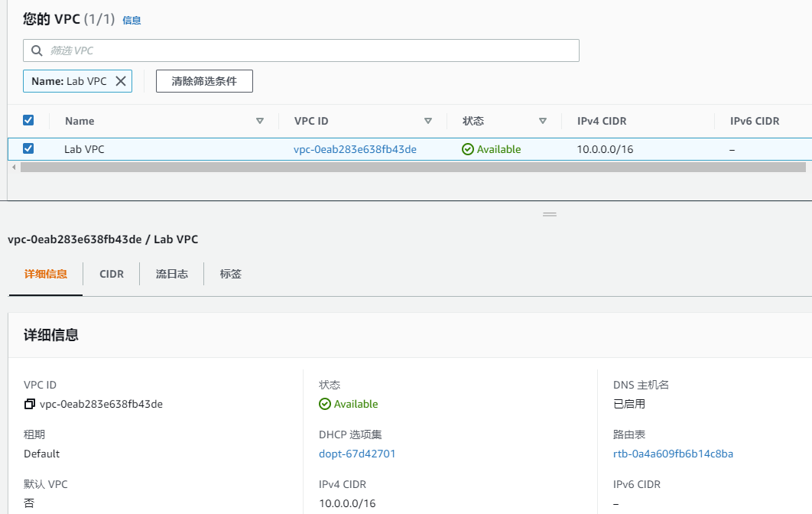Click the Default tenancy value
The width and height of the screenshot is (812, 514).
pyautogui.click(x=41, y=454)
